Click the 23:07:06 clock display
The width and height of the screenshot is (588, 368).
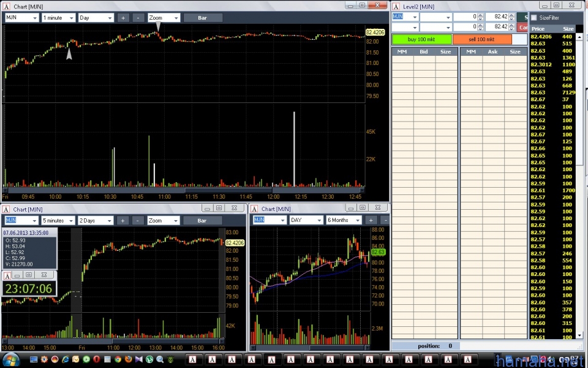pos(29,289)
